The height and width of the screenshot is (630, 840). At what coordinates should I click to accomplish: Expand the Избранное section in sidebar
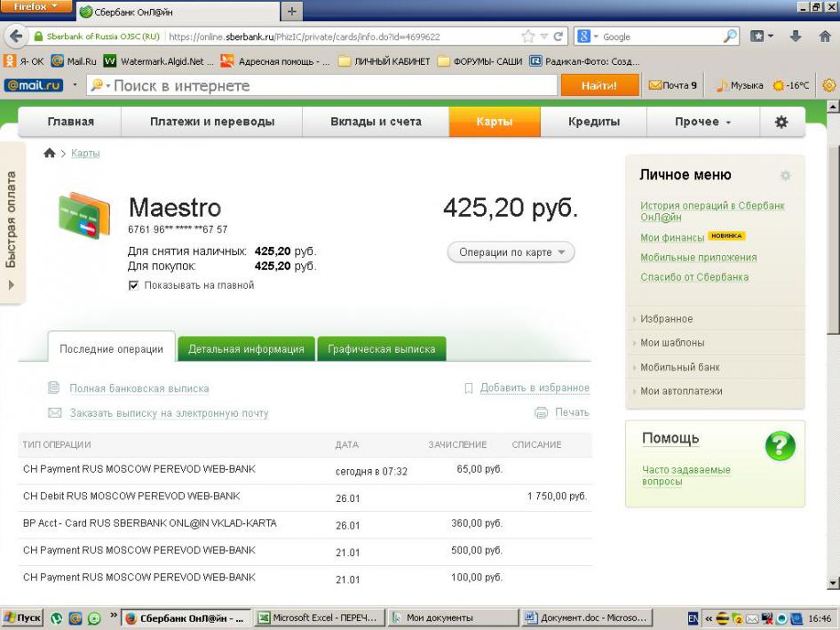tap(666, 319)
